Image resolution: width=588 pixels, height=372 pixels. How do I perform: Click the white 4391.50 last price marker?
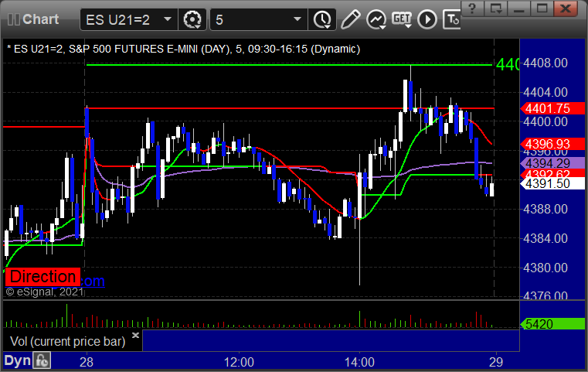pyautogui.click(x=552, y=183)
